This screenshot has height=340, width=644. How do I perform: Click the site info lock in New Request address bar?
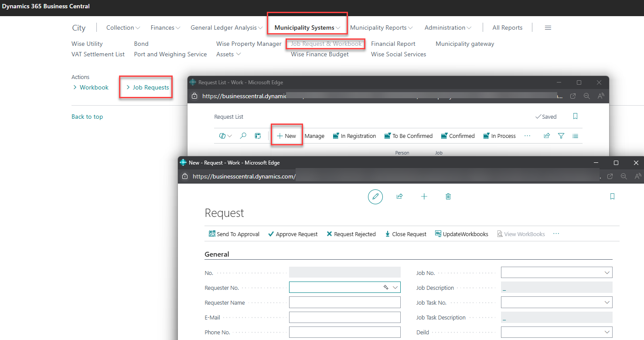click(185, 176)
